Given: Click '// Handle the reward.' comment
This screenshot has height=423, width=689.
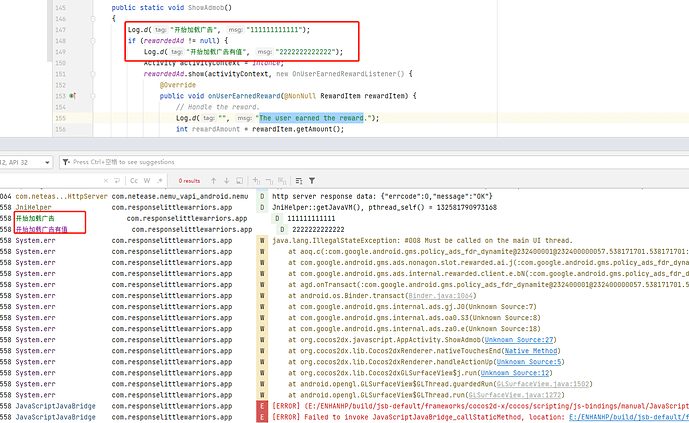Looking at the screenshot, I should click(x=218, y=107).
